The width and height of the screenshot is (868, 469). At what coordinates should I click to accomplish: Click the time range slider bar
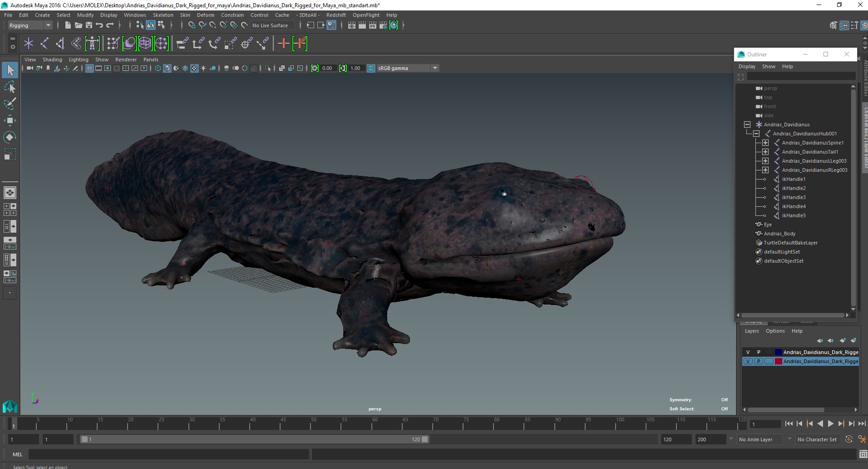[x=254, y=439]
